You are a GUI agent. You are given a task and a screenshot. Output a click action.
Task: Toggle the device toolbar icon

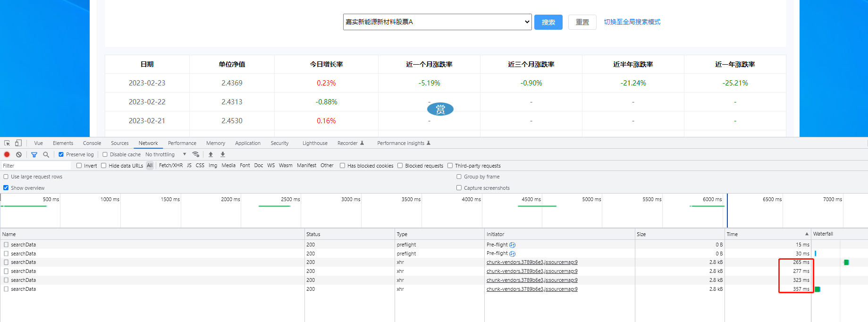pyautogui.click(x=18, y=143)
